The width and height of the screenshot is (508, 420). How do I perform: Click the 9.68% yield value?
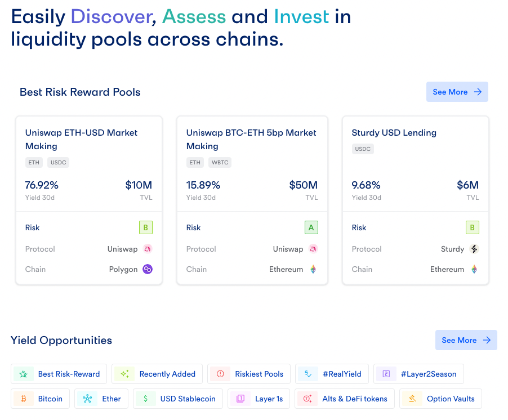coord(366,185)
